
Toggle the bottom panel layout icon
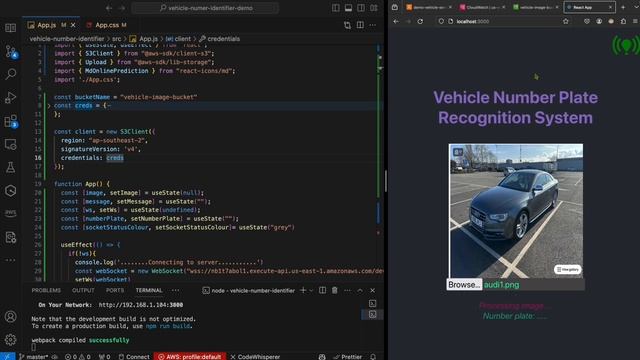point(348,8)
